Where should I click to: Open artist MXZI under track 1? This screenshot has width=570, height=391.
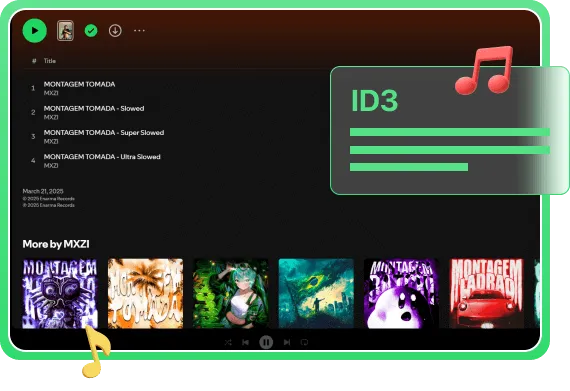[x=51, y=93]
